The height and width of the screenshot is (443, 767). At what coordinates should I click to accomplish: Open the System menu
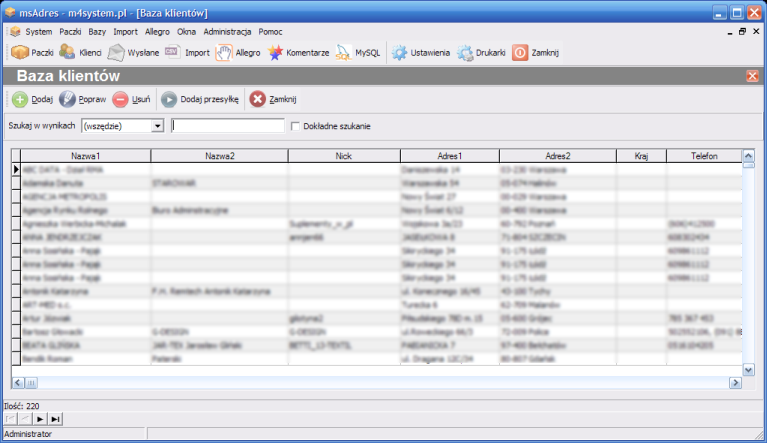tap(39, 32)
